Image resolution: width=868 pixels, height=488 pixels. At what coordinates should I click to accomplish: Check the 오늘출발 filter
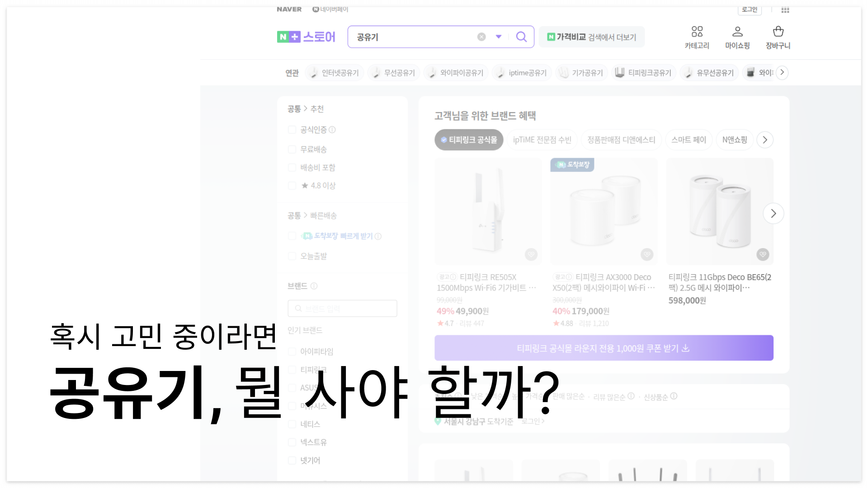(292, 256)
